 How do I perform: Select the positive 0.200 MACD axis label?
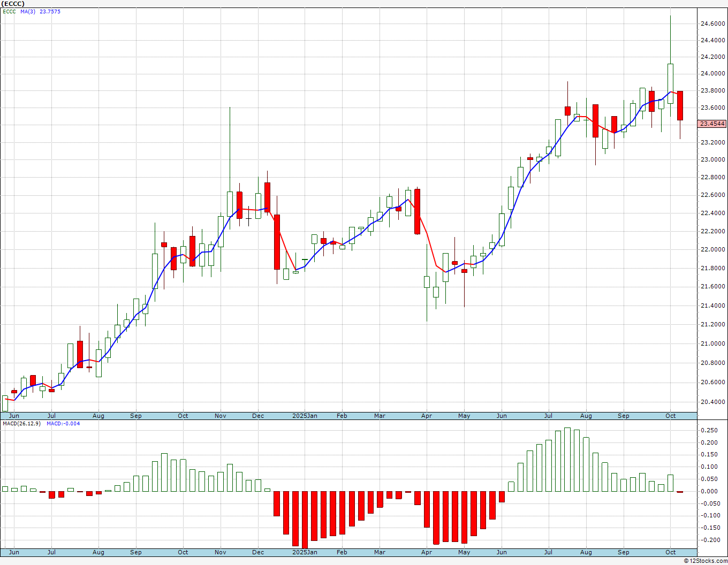[710, 442]
